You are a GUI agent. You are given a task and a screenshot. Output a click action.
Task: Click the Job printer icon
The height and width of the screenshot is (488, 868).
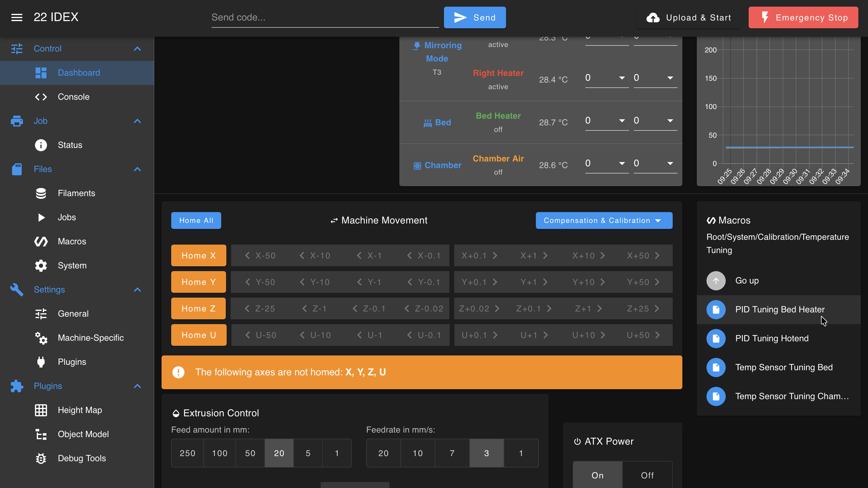pyautogui.click(x=17, y=121)
